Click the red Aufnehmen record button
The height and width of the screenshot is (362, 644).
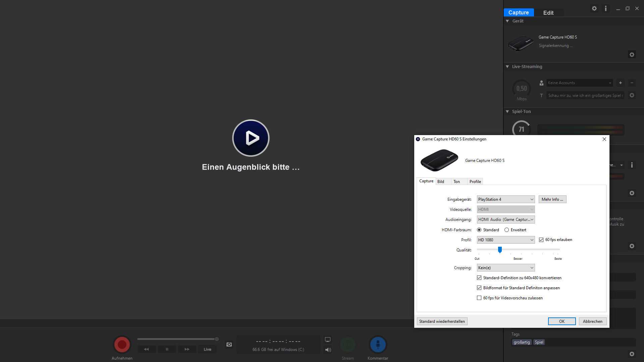coord(122,344)
